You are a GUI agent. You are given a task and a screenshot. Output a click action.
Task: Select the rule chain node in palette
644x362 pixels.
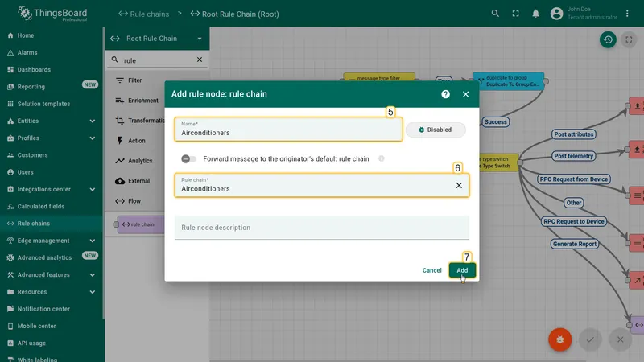[140, 224]
